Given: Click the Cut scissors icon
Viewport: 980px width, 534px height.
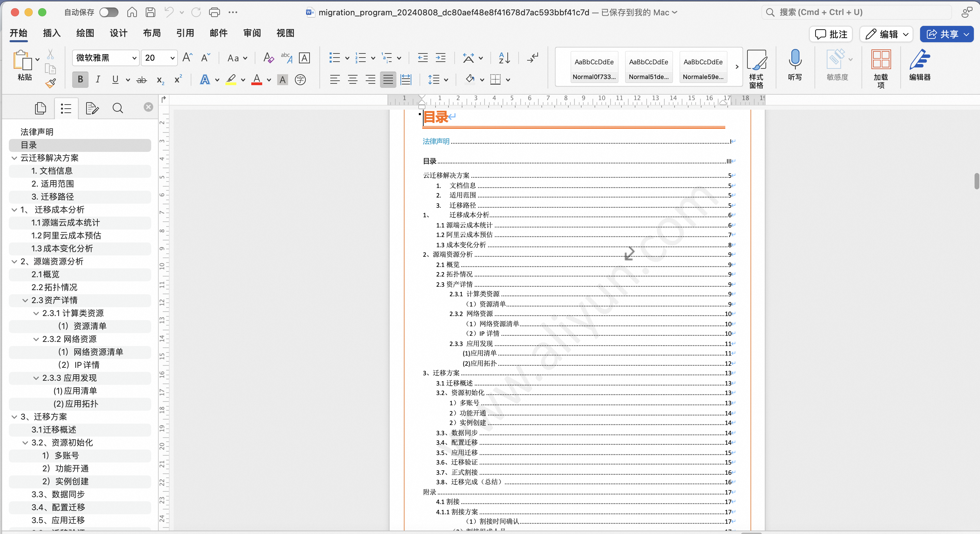Looking at the screenshot, I should pos(50,54).
